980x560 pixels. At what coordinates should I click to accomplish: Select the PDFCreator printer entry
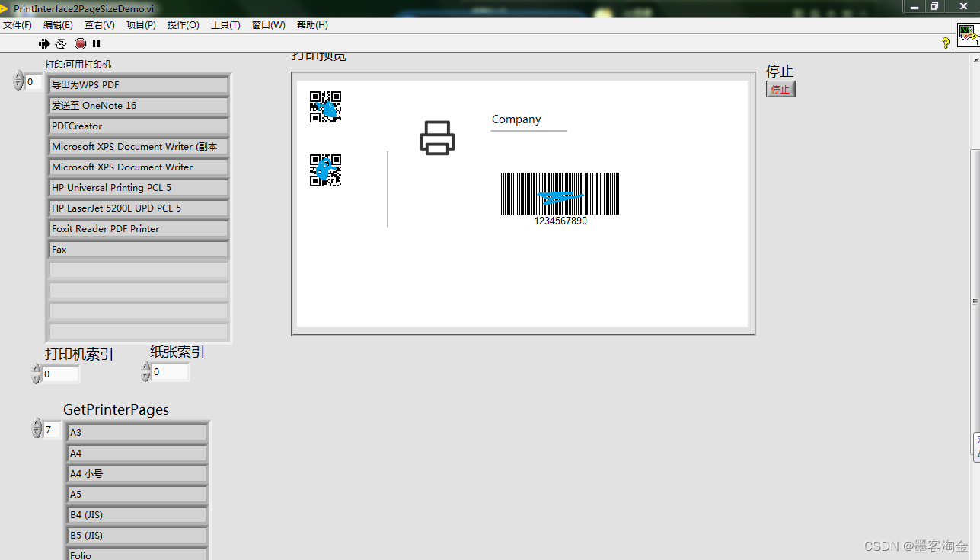point(139,126)
